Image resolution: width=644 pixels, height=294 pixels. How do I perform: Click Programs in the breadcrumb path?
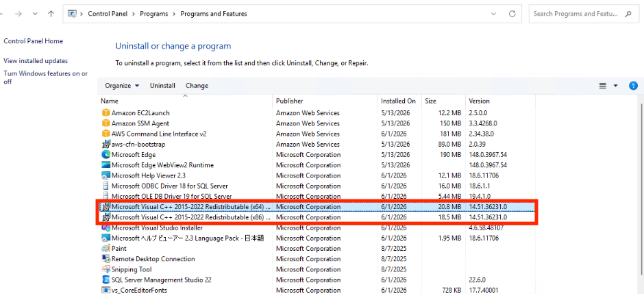tap(154, 14)
